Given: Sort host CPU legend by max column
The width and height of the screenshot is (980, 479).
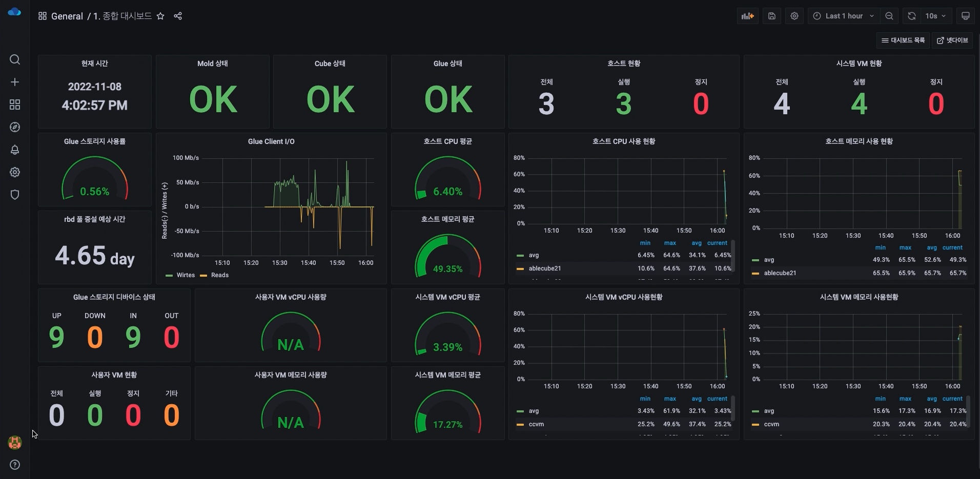Looking at the screenshot, I should click(x=669, y=243).
